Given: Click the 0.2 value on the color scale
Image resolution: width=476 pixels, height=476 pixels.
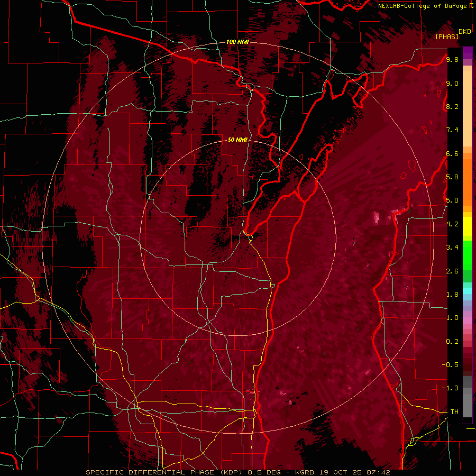Looking at the screenshot, I should (x=452, y=342).
